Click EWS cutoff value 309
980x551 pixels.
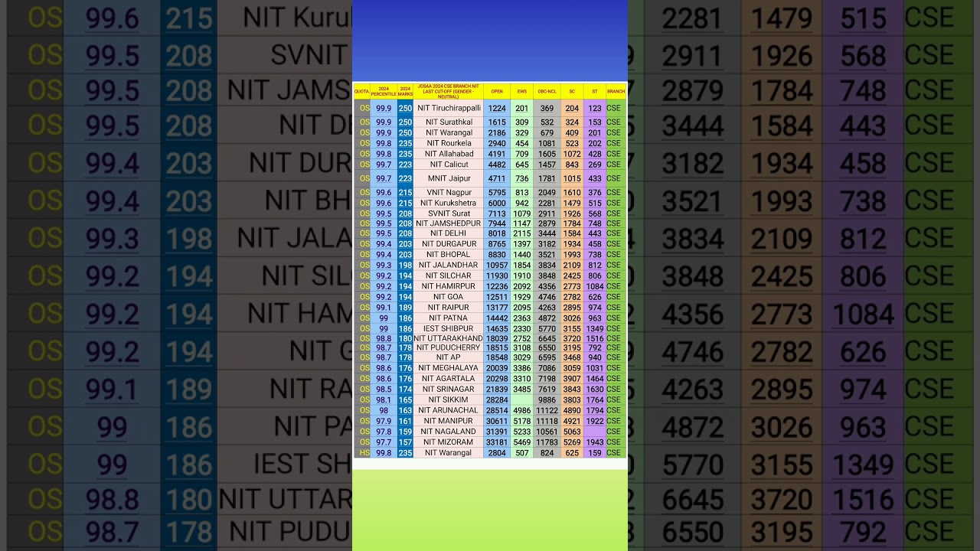(522, 122)
